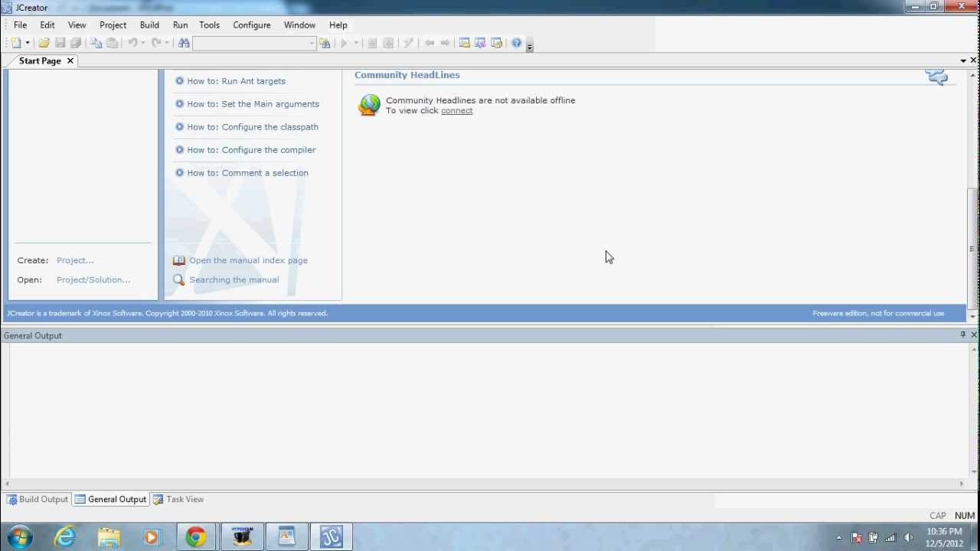Image resolution: width=980 pixels, height=551 pixels.
Task: Click the Copy toolbar icon
Action: pyautogui.click(x=96, y=44)
